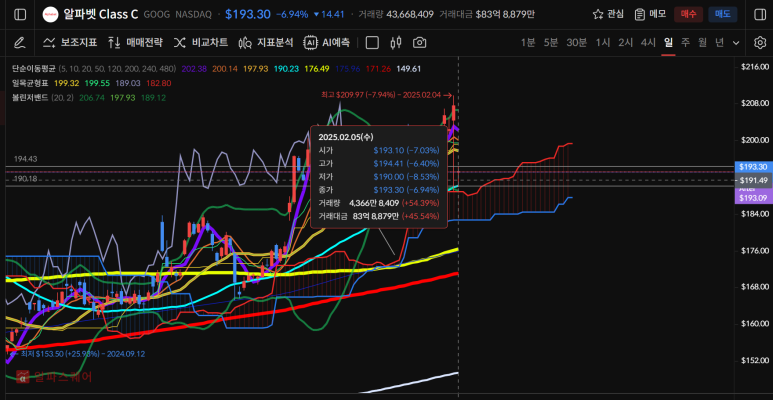Open 매매전략 trading strategy menu

(x=135, y=43)
